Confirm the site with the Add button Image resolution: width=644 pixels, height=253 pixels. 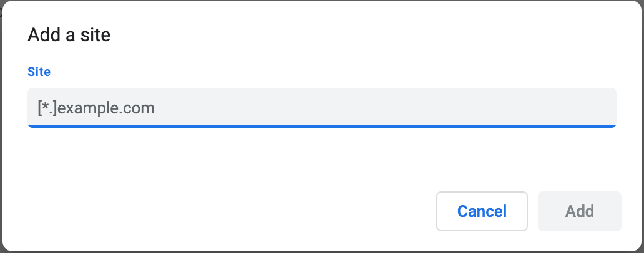coord(579,211)
